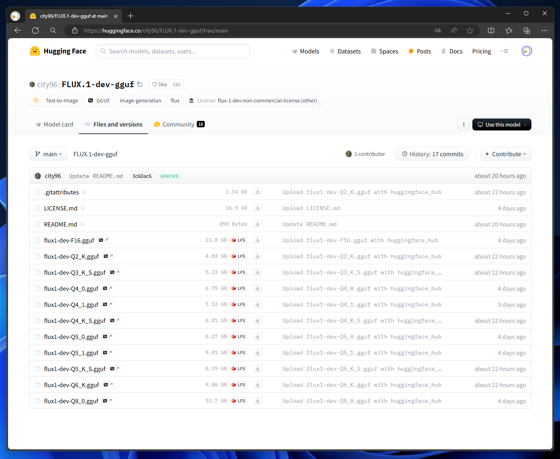Image resolution: width=560 pixels, height=459 pixels.
Task: Download flux1-dev-Q5_1.gguf file
Action: click(258, 353)
